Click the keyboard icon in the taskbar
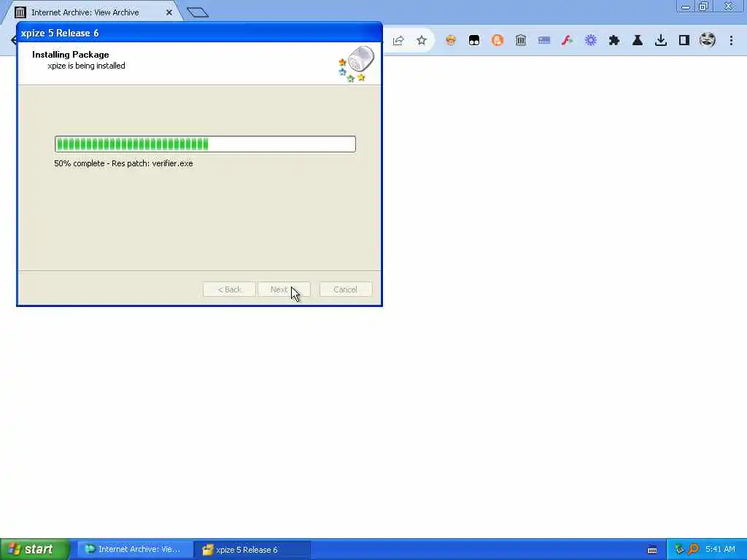Screen dimensions: 747x560 pos(652,550)
